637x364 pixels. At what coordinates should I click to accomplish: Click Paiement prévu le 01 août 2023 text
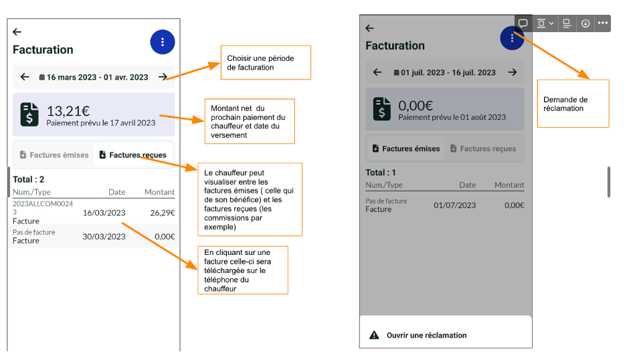452,117
